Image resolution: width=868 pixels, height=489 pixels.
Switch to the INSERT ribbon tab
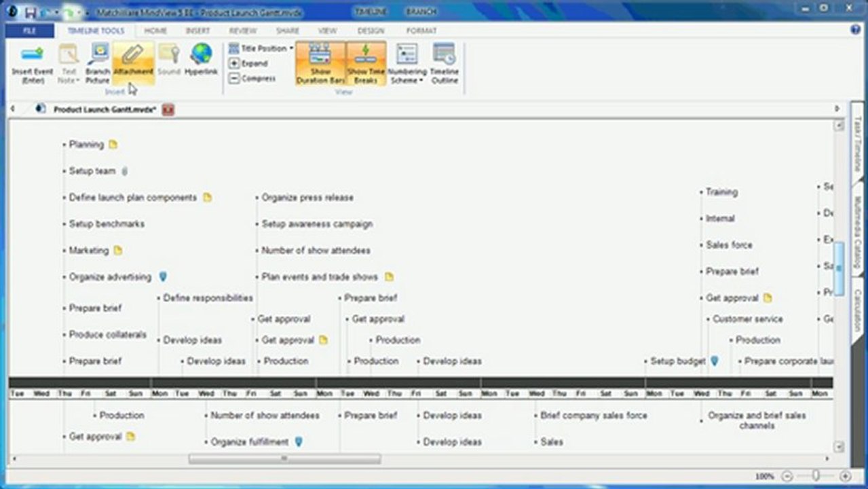[197, 31]
